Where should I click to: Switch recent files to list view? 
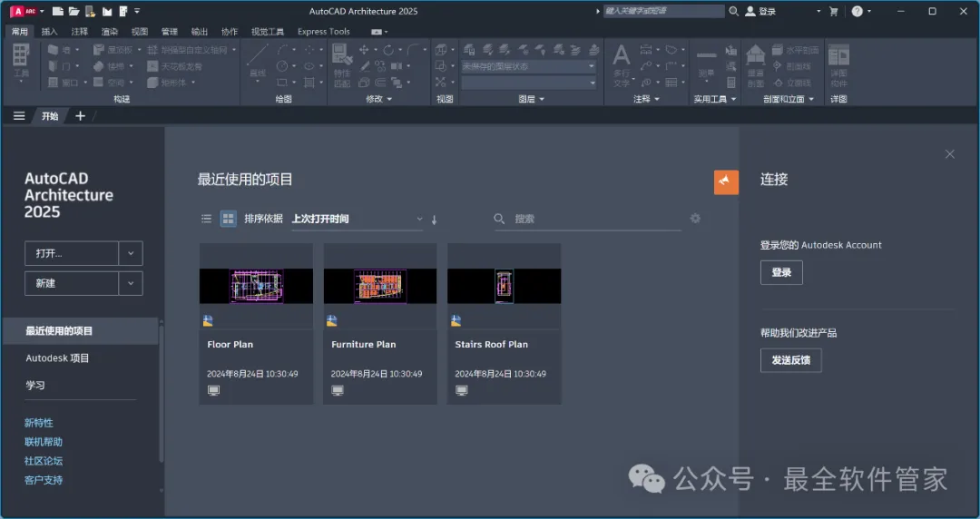point(206,219)
